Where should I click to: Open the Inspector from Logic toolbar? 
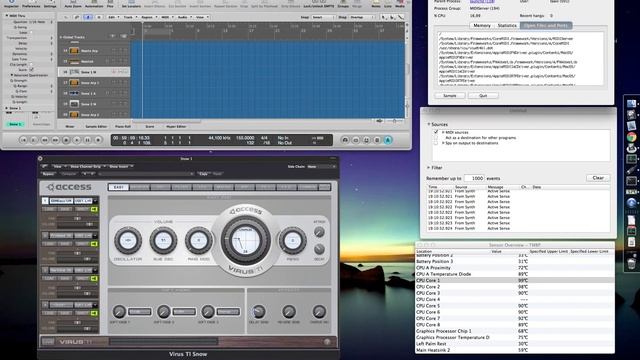click(x=11, y=3)
